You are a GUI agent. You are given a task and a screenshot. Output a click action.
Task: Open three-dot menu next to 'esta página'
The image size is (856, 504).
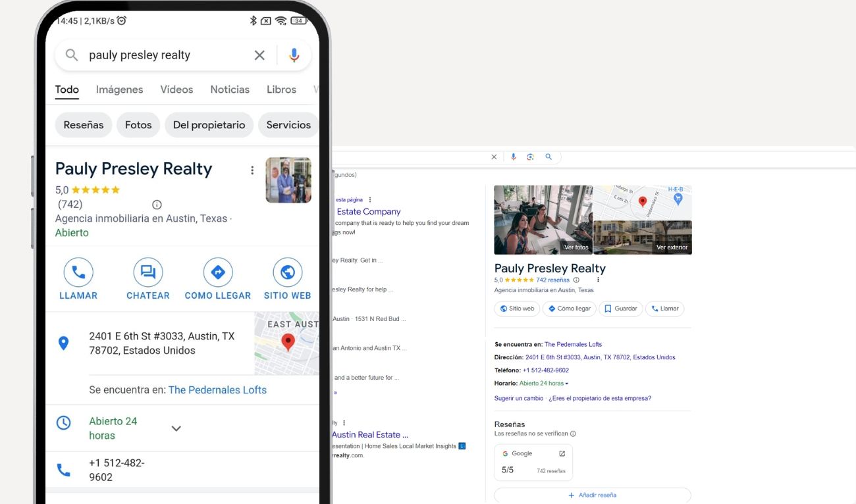point(370,199)
